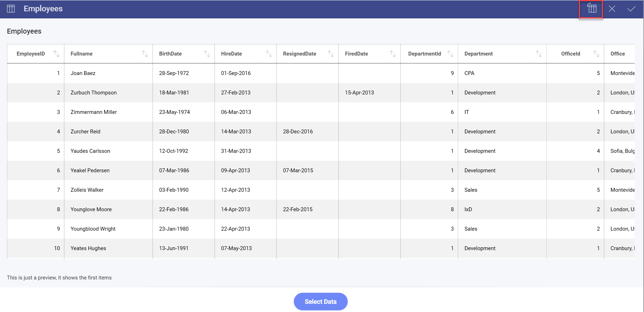The image size is (644, 312).
Task: Sort by OfficeId using sort arrows
Action: click(596, 54)
